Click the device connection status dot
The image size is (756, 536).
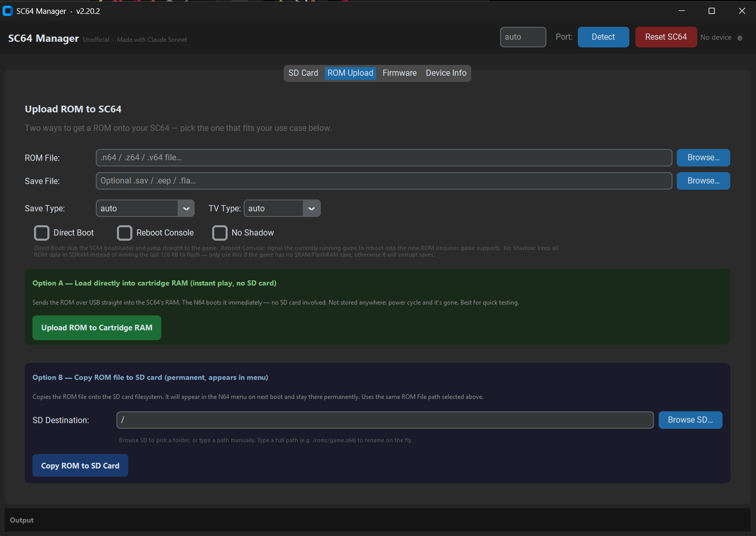740,38
